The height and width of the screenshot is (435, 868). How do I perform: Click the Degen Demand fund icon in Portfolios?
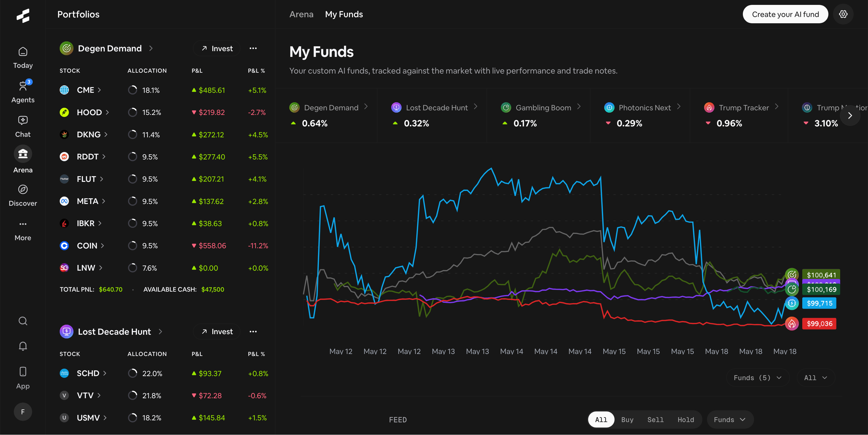coord(67,48)
